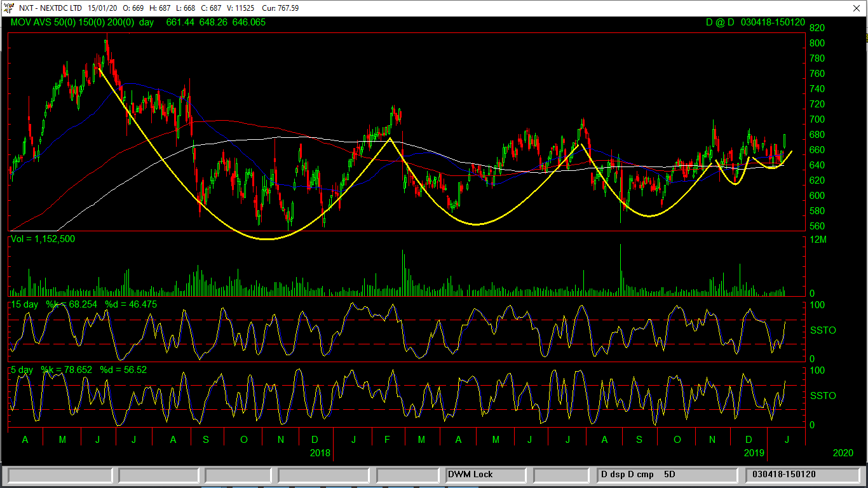Click the SSTO label of 5 day panel

tap(823, 395)
